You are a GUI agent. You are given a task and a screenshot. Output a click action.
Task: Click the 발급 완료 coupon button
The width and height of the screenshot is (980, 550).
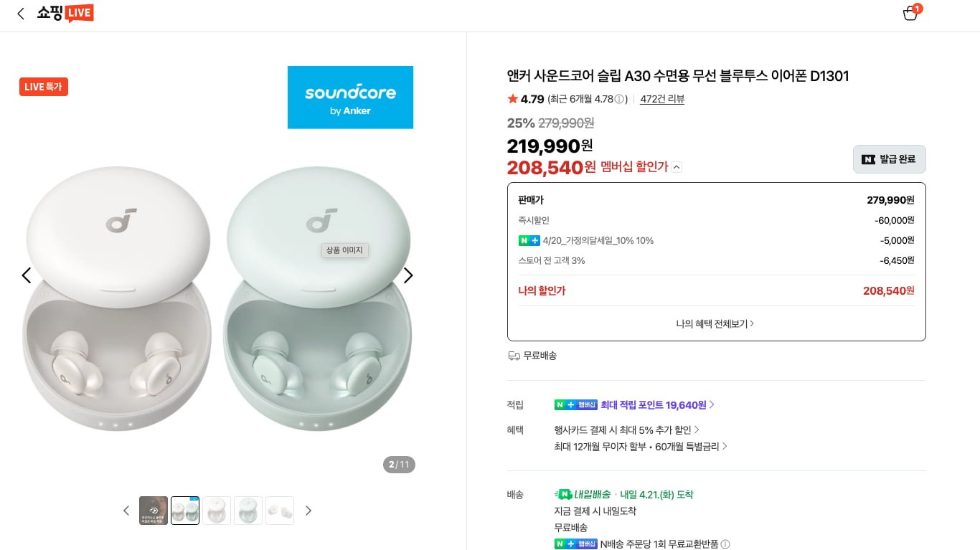pyautogui.click(x=889, y=159)
